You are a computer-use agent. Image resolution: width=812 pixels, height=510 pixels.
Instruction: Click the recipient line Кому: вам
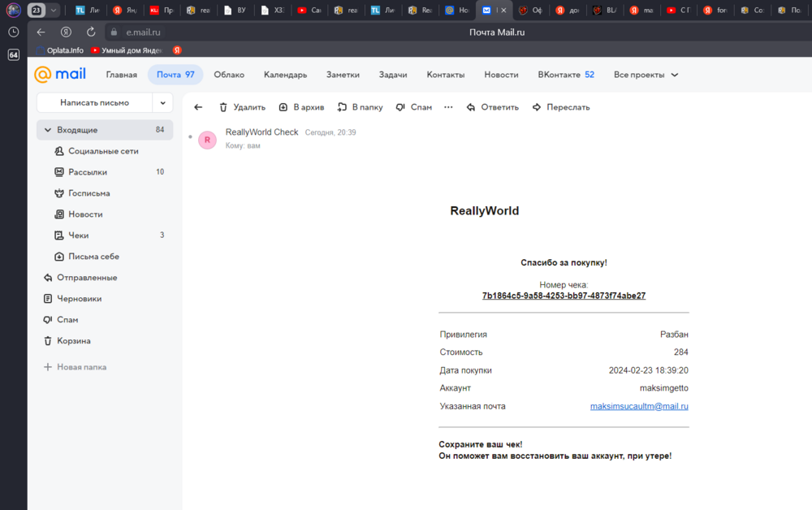243,146
